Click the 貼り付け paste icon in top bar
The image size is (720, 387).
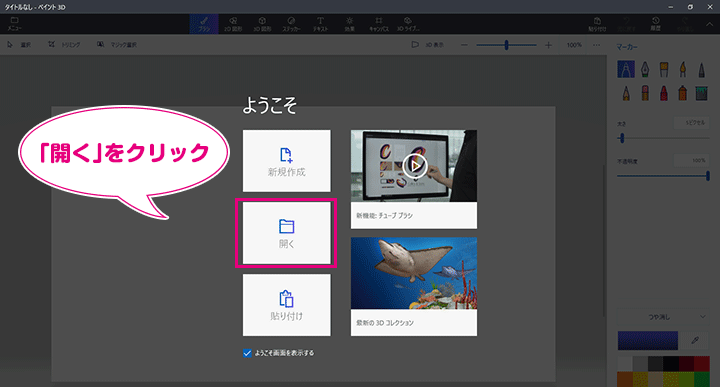point(597,24)
